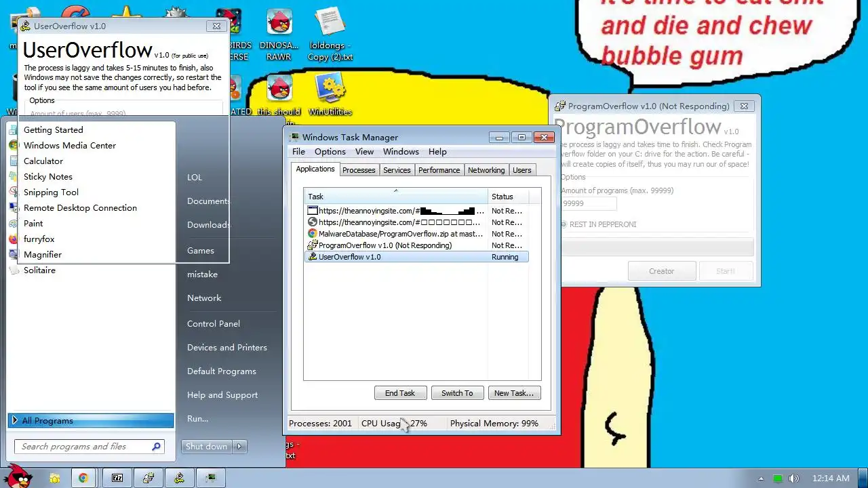Click the Chrome icon on the MalwareDatabase task row

pos(313,234)
